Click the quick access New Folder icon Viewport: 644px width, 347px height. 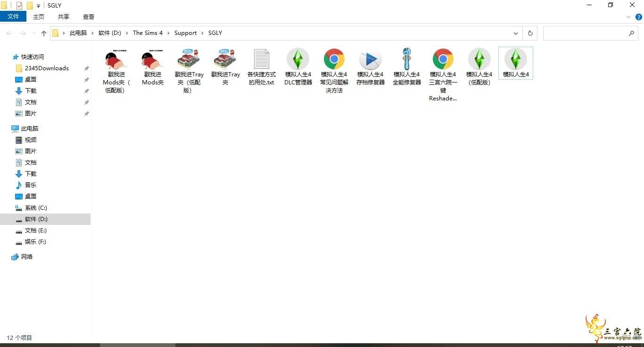click(30, 6)
